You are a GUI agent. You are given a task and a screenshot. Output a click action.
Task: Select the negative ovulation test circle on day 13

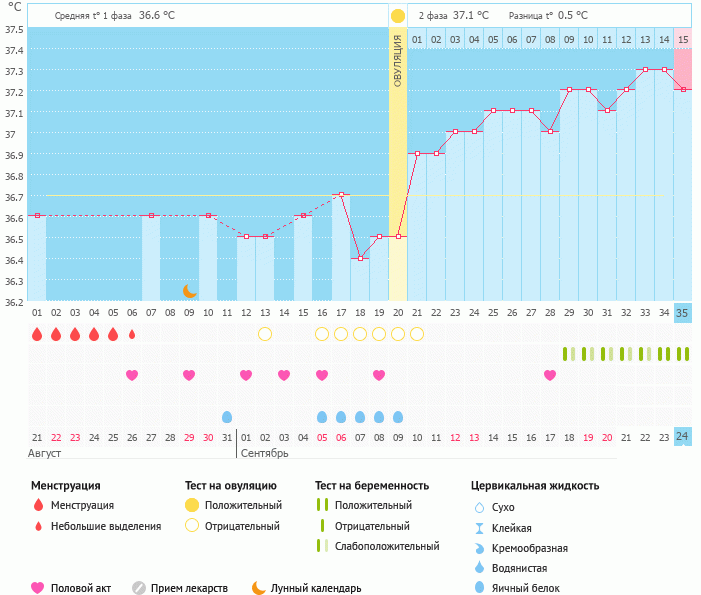pos(265,334)
